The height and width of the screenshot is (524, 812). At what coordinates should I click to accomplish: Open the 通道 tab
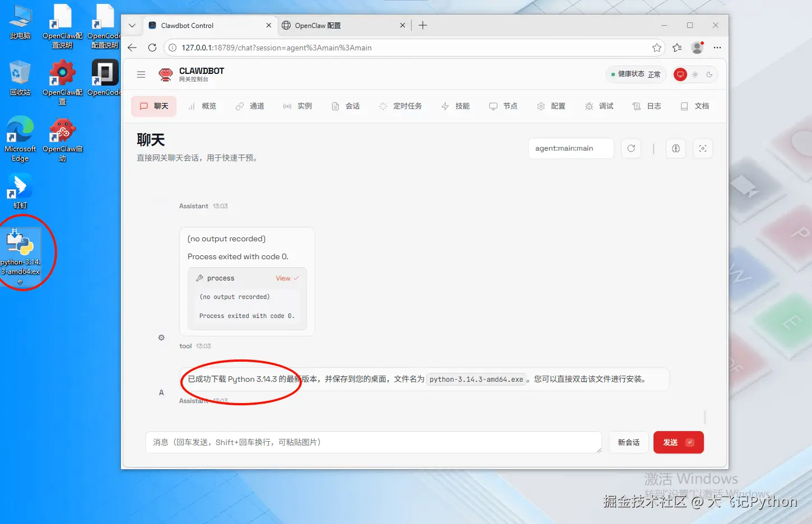pos(250,106)
